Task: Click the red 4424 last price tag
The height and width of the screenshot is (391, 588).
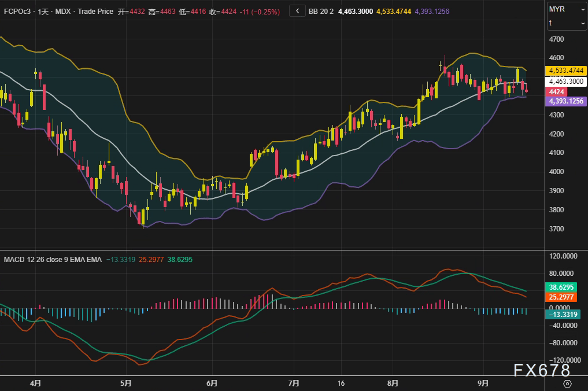Action: point(556,92)
